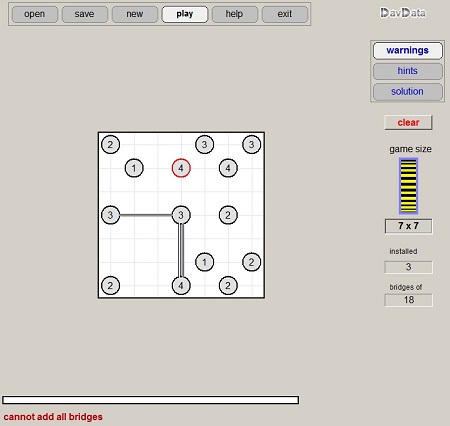Open the open menu button
Image resolution: width=450 pixels, height=426 pixels.
pos(35,14)
